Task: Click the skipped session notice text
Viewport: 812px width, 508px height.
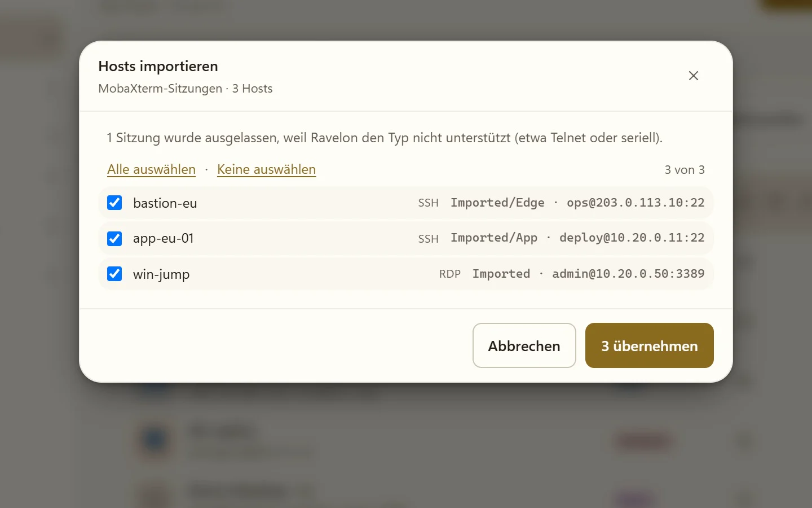Action: point(385,138)
